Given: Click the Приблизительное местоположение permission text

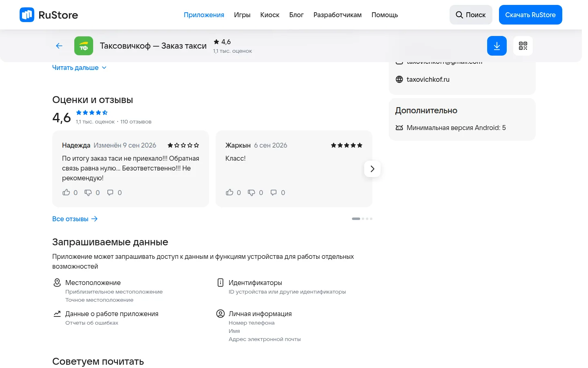Looking at the screenshot, I should click(x=114, y=292).
